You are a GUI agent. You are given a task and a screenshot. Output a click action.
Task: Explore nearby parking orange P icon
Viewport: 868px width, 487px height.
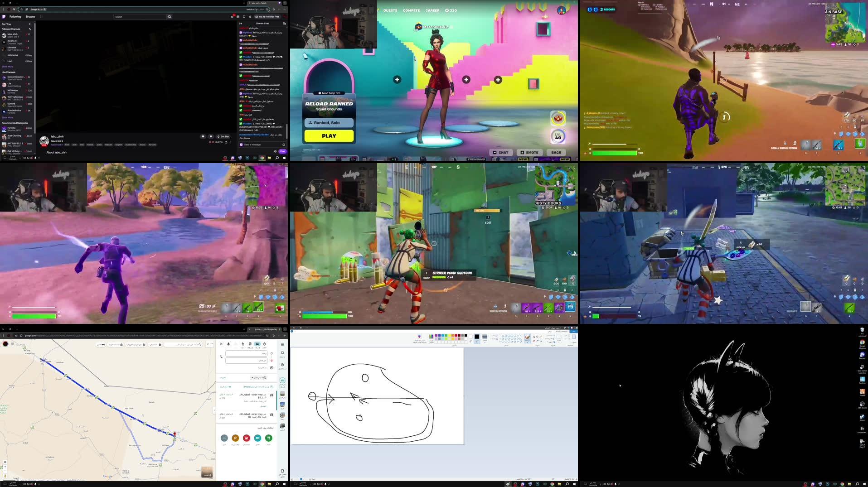pos(235,438)
